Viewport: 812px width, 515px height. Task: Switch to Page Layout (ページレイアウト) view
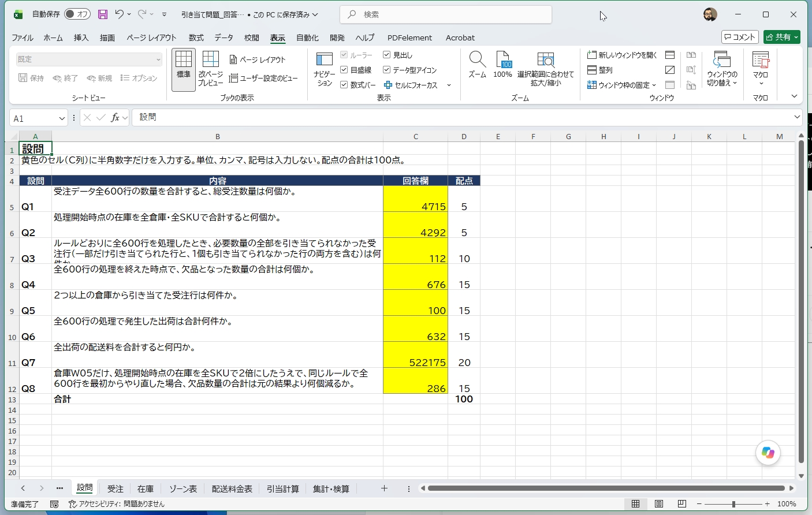pyautogui.click(x=258, y=59)
